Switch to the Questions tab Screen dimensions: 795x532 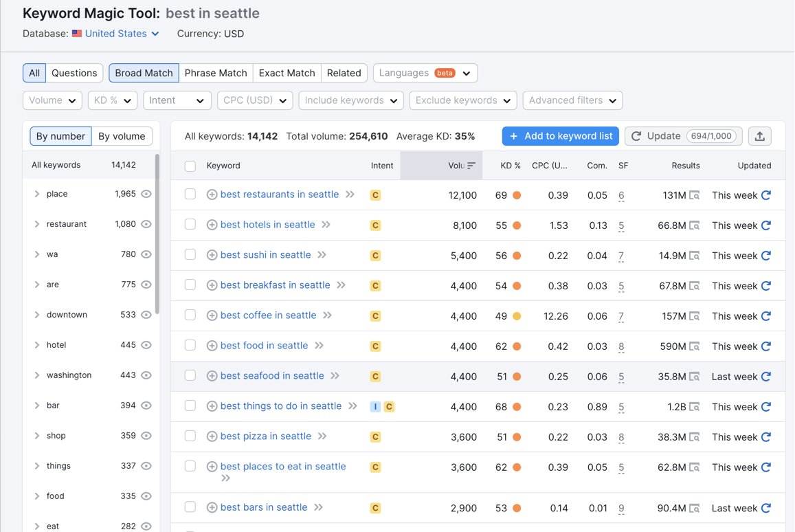click(x=74, y=73)
